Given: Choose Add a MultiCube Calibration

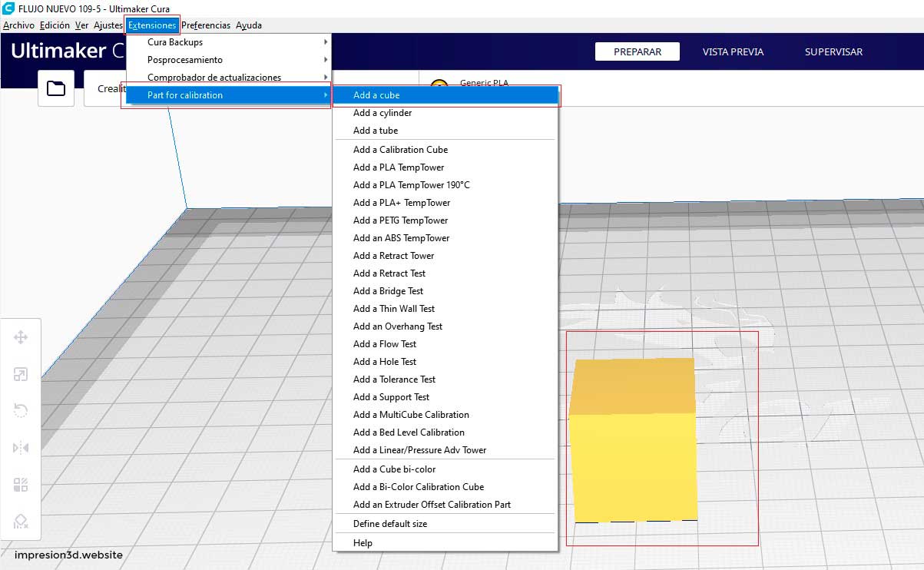Looking at the screenshot, I should point(445,415).
